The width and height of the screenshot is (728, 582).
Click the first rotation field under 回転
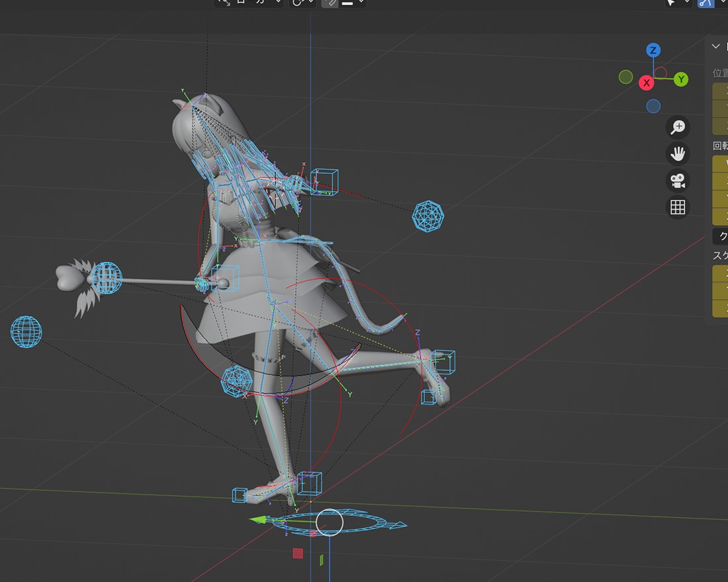(720, 164)
